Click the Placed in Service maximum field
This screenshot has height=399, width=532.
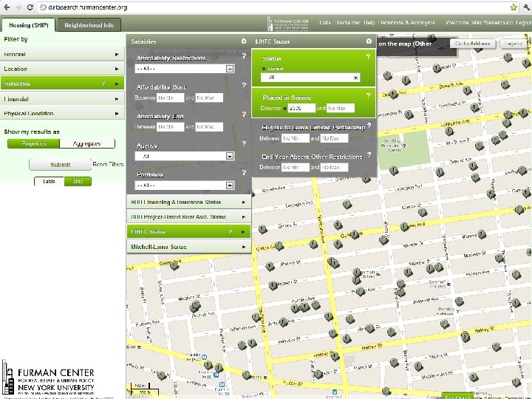341,108
